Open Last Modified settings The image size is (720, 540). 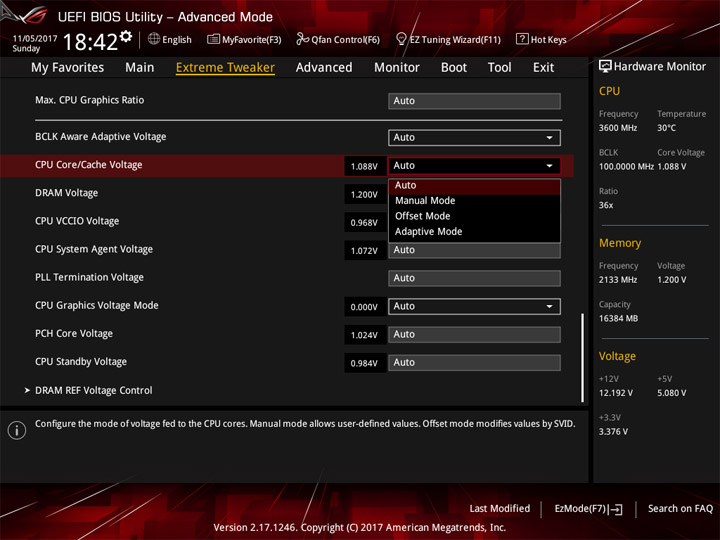tap(500, 509)
